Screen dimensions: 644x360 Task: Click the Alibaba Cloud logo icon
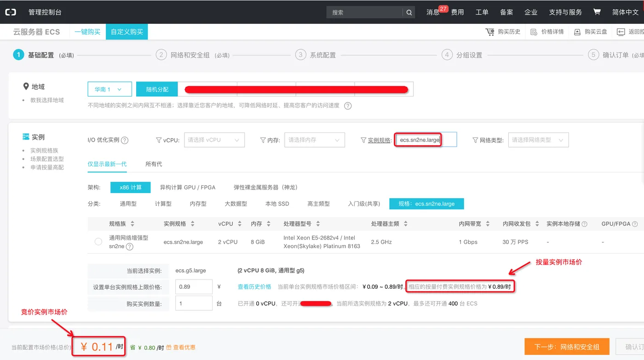(x=11, y=12)
